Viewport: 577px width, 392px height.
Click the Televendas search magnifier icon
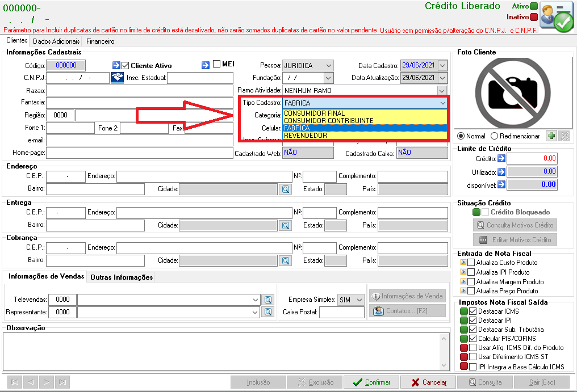pyautogui.click(x=268, y=300)
